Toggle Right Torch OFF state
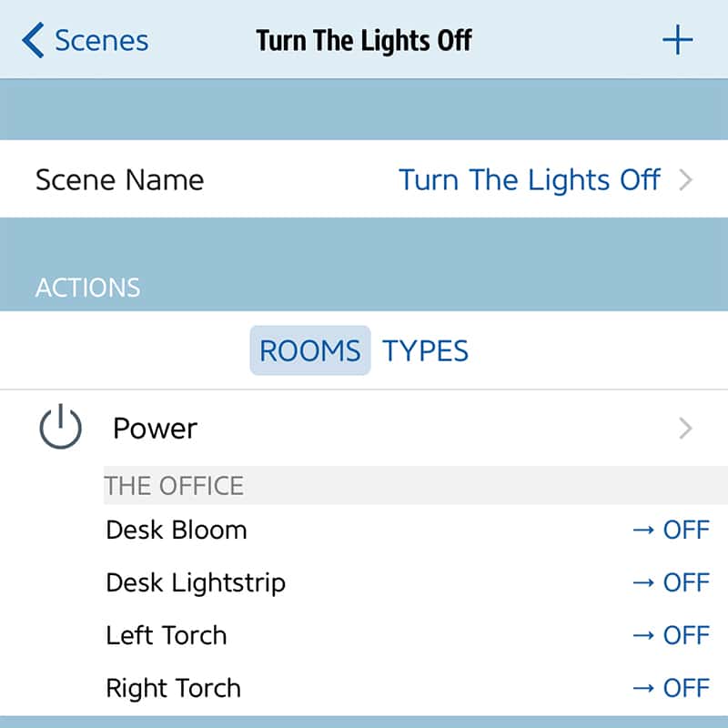The image size is (728, 728). pyautogui.click(x=671, y=688)
